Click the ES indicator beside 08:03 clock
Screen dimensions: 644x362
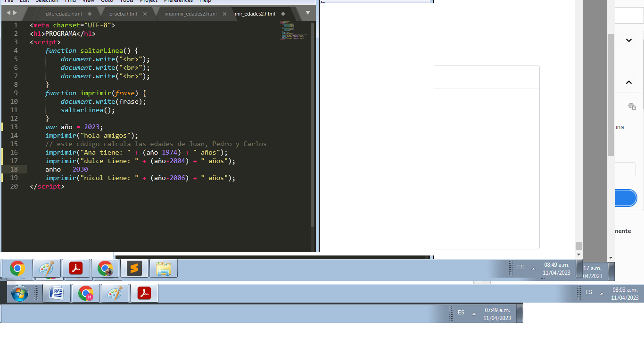[x=589, y=292]
